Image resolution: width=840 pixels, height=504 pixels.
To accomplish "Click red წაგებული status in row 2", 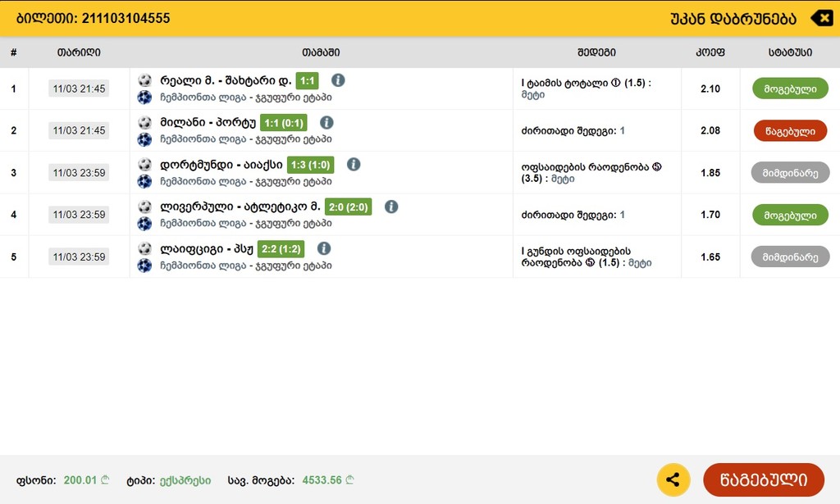I will pyautogui.click(x=790, y=130).
